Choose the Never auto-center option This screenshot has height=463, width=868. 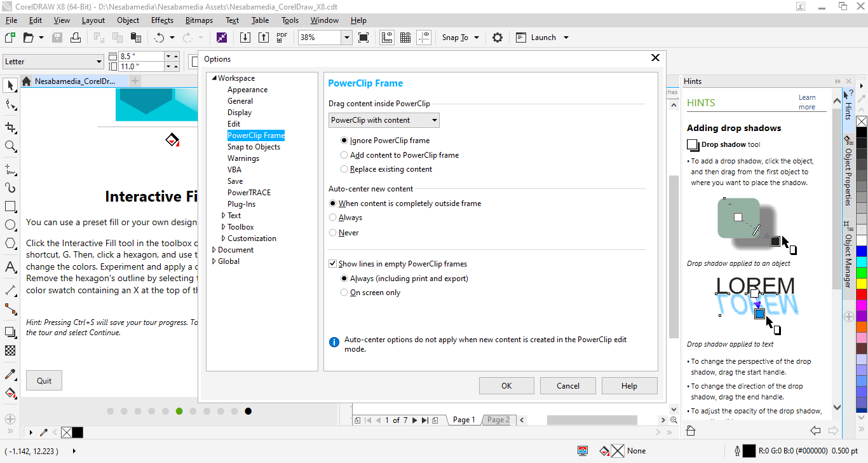click(333, 233)
